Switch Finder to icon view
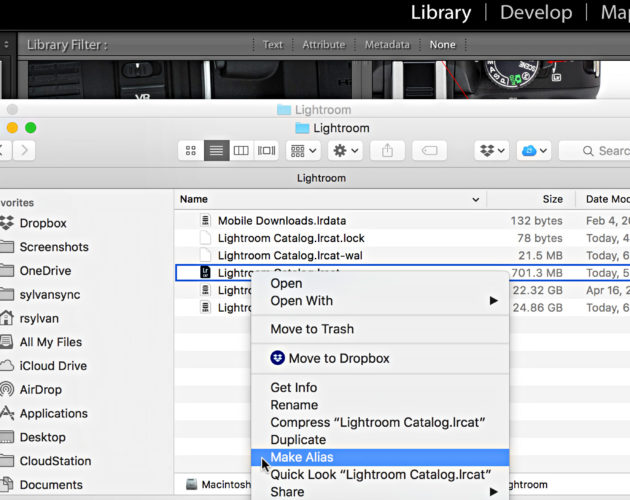630x500 pixels. coord(191,151)
